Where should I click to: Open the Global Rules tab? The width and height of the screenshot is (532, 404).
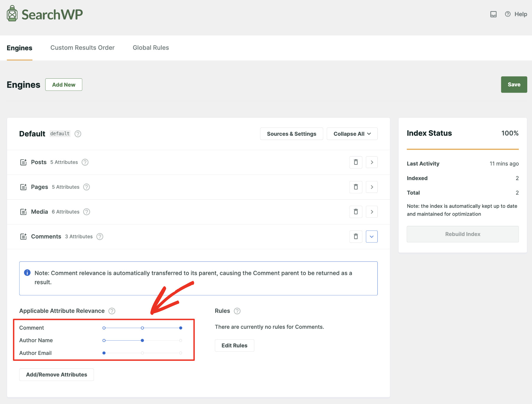click(151, 48)
